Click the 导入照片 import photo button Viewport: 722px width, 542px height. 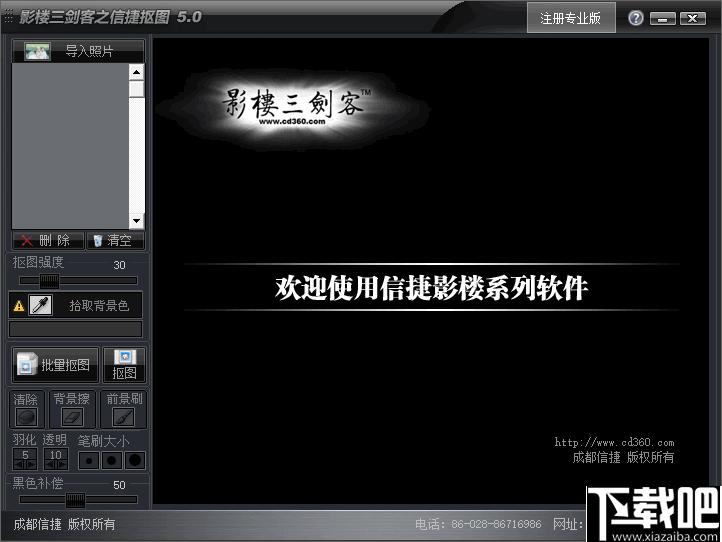[78, 51]
